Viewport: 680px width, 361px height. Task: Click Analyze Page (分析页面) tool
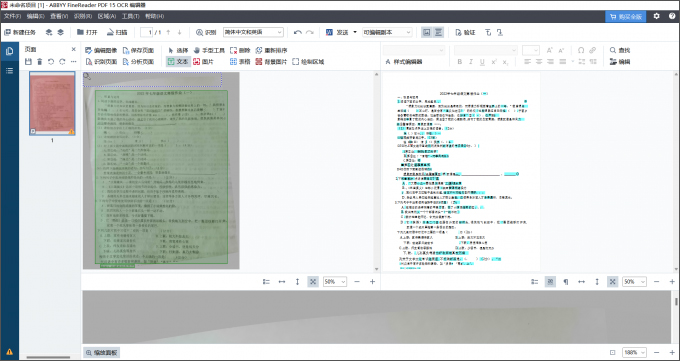click(x=138, y=62)
